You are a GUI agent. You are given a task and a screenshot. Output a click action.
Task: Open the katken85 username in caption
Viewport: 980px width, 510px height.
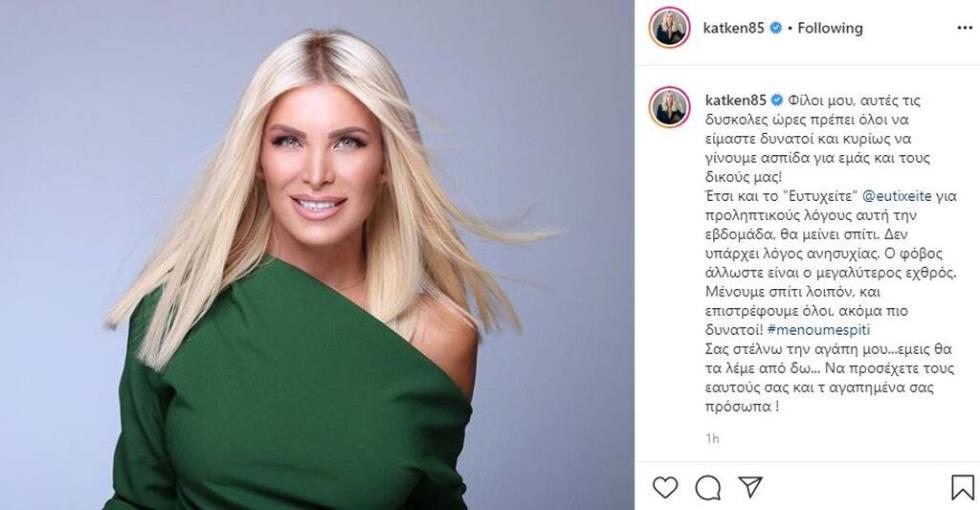coord(736,100)
